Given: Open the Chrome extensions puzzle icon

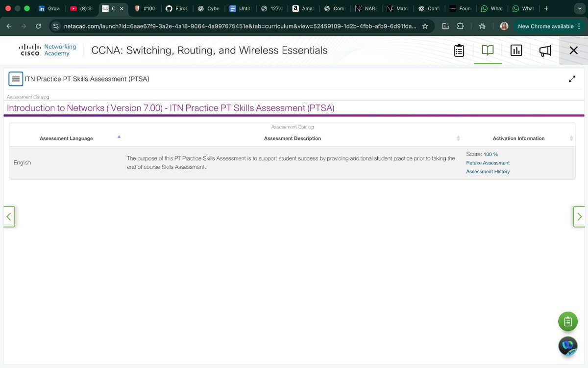Looking at the screenshot, I should point(460,26).
